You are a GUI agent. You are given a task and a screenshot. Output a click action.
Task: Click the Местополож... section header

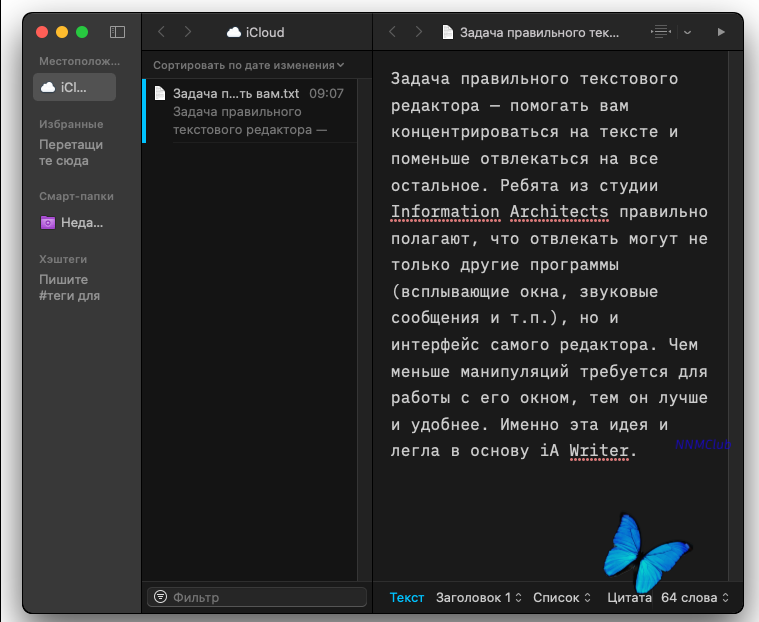coord(79,61)
